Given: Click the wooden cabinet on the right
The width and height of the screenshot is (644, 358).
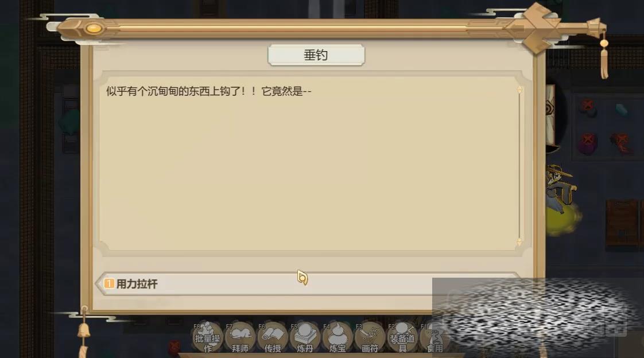Looking at the screenshot, I should [x=623, y=224].
